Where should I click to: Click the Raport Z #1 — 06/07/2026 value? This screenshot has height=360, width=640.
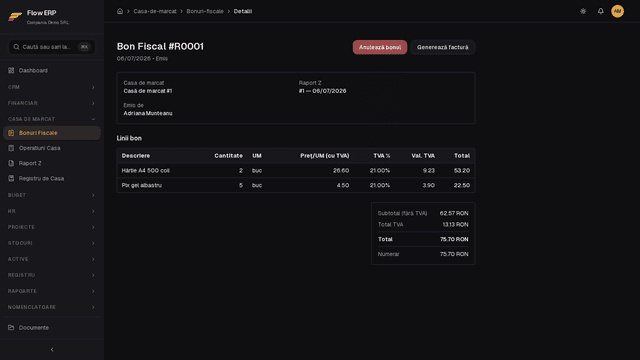point(322,91)
